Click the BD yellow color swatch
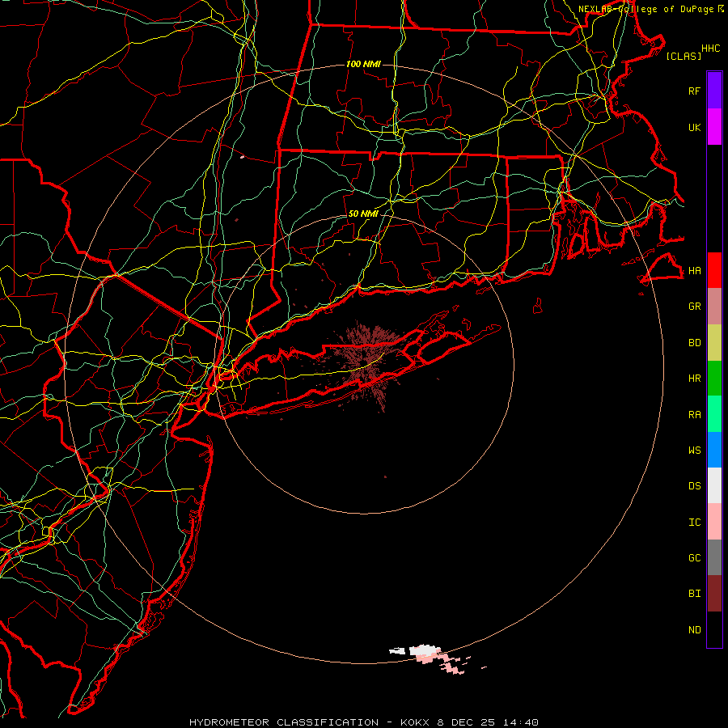This screenshot has height=728, width=728. 714,343
